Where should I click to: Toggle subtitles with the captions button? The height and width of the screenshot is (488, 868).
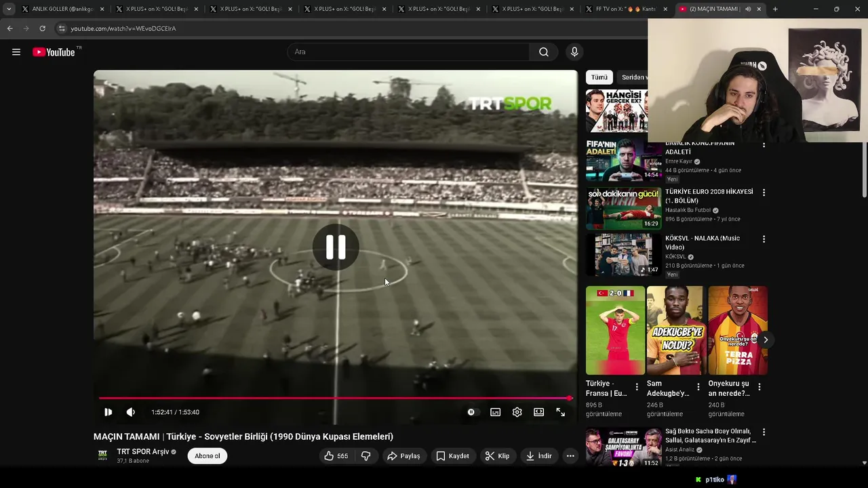tap(496, 412)
